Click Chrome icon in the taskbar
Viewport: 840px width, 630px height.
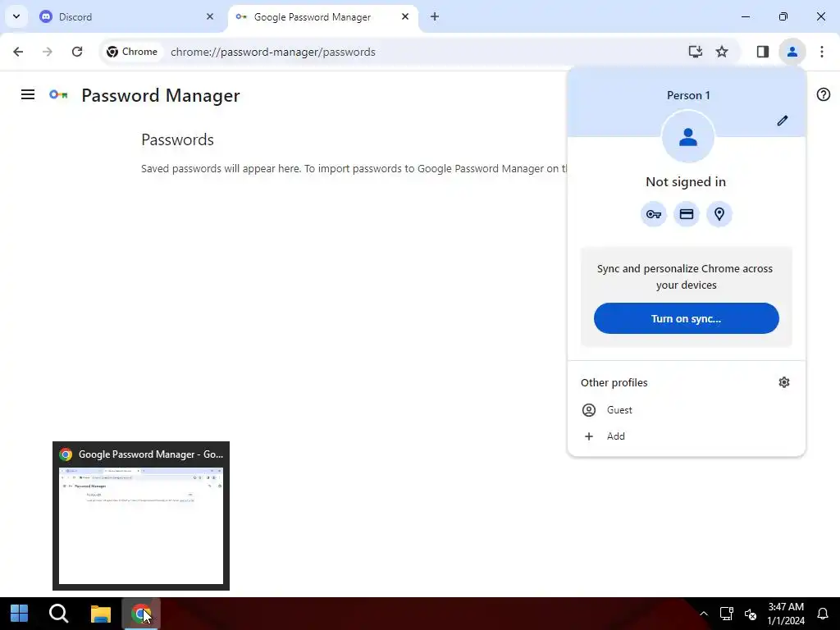(141, 614)
